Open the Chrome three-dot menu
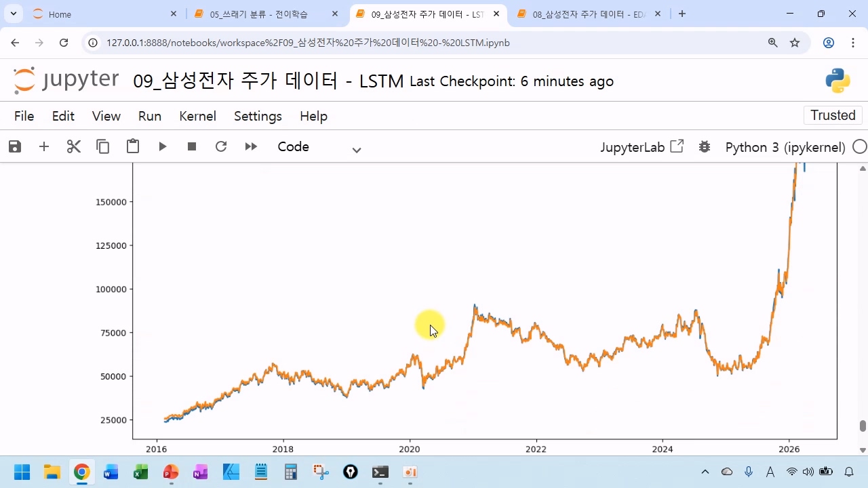This screenshot has width=868, height=488. [853, 43]
